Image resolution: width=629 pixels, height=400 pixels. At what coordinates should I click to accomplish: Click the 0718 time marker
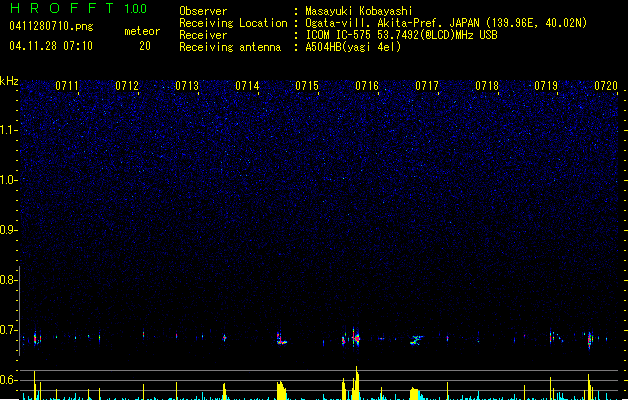click(487, 86)
